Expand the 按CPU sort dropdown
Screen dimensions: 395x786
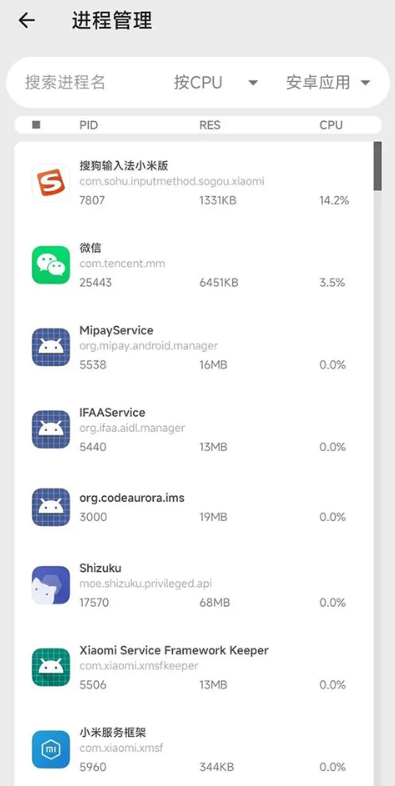[x=216, y=82]
